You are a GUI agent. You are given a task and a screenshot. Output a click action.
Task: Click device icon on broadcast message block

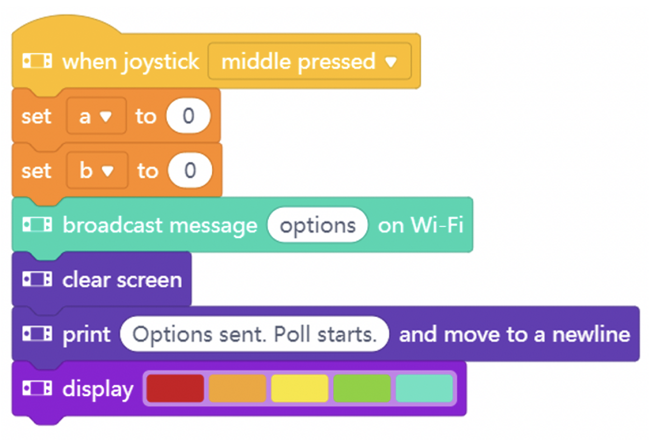(x=37, y=225)
